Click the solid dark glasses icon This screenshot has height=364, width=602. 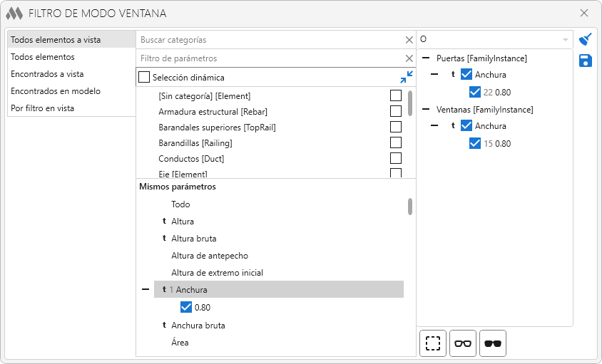(x=493, y=343)
